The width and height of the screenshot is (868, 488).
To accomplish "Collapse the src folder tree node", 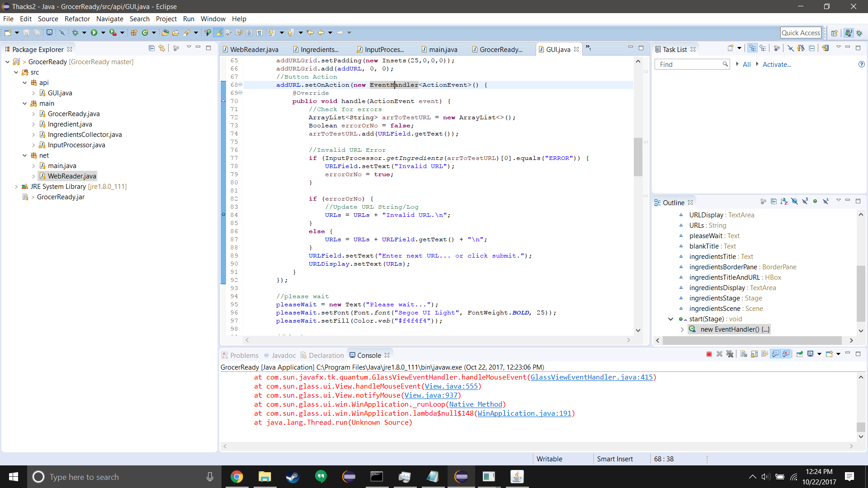I will 16,72.
